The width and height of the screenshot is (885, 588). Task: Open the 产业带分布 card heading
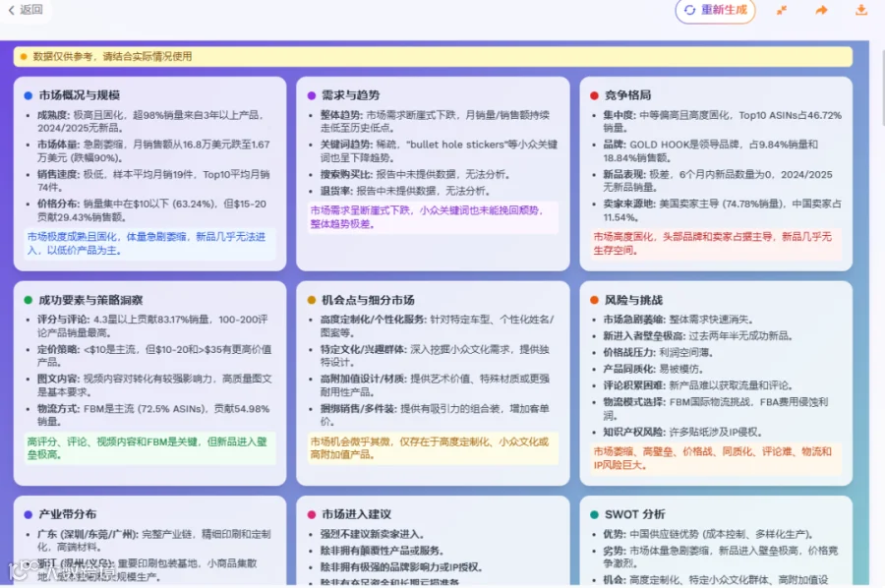[x=67, y=514]
